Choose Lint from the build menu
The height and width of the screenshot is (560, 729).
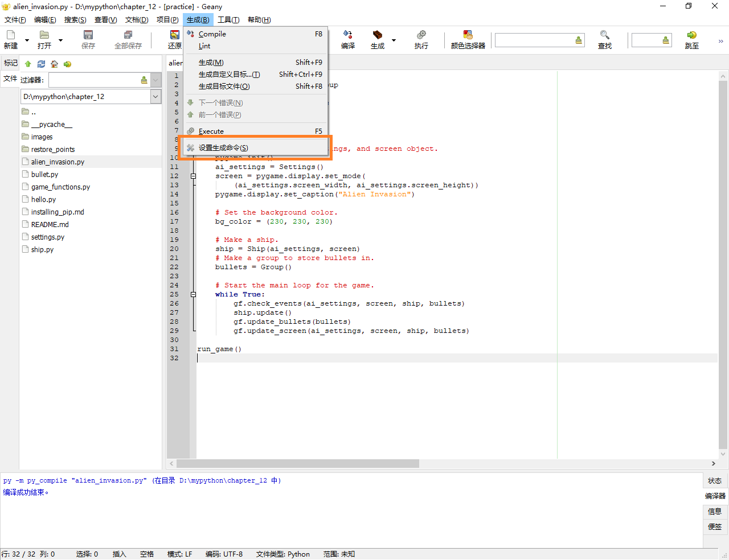(x=256, y=46)
